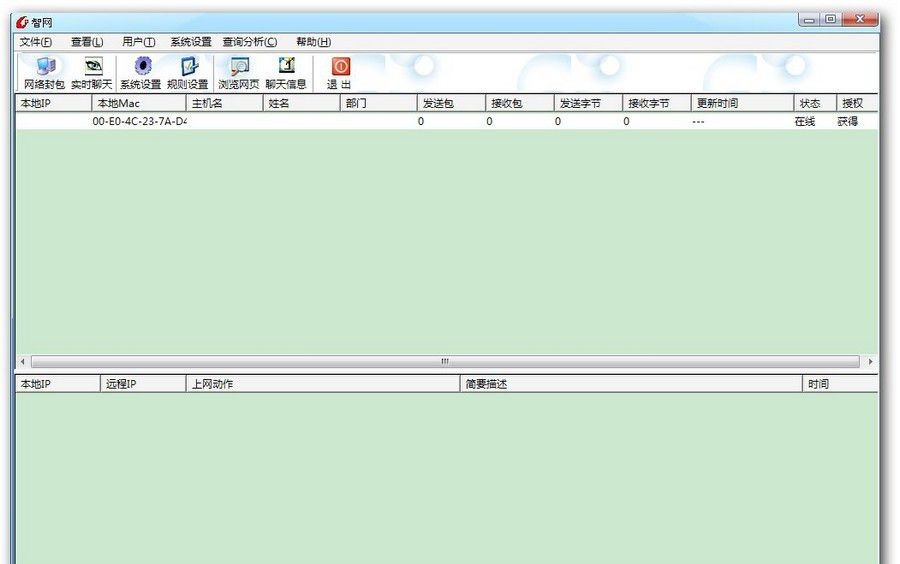
Task: Open the 用户(T) menu
Action: [138, 42]
